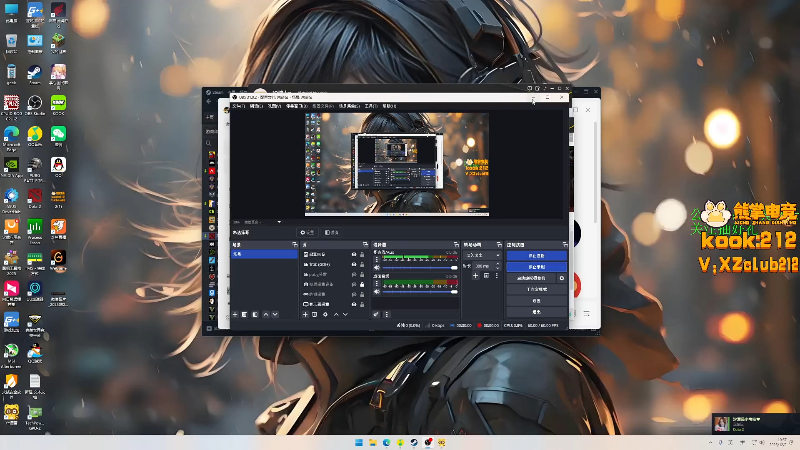Adjust 桌面音频 volume slider
Image resolution: width=800 pixels, height=450 pixels.
click(x=420, y=291)
